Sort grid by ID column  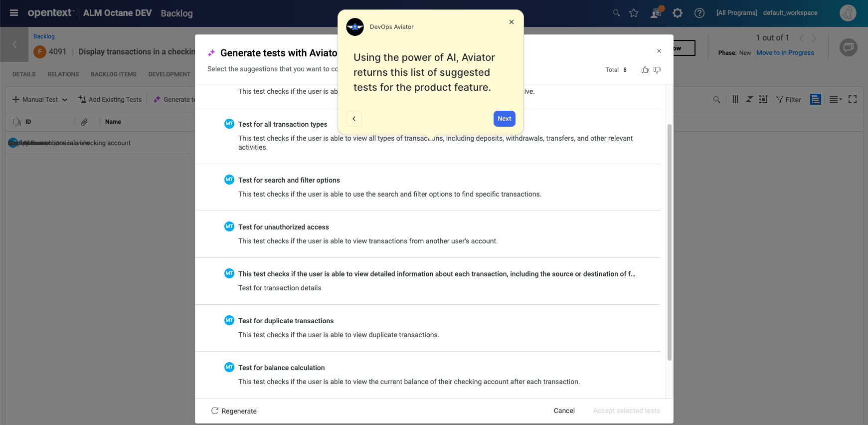[x=28, y=122]
